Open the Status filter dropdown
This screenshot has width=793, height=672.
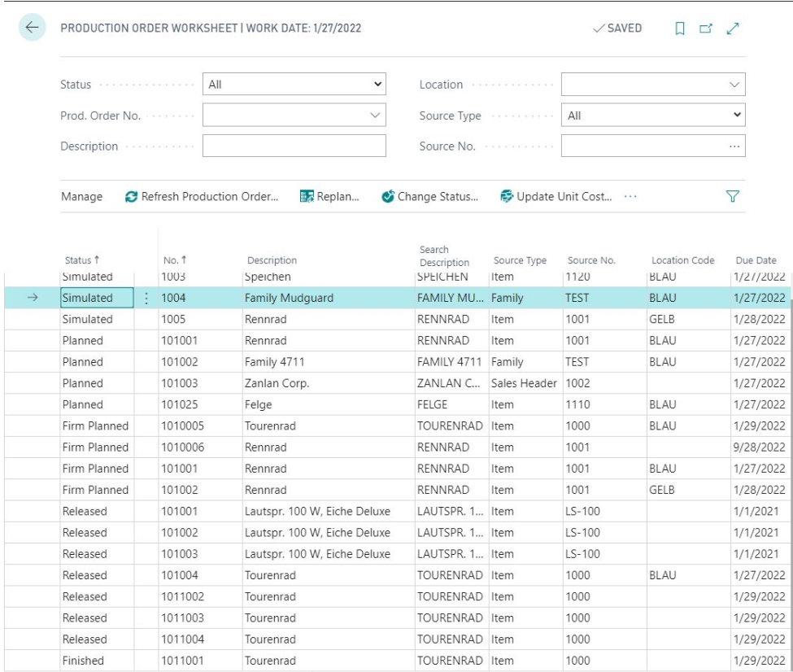pos(294,84)
